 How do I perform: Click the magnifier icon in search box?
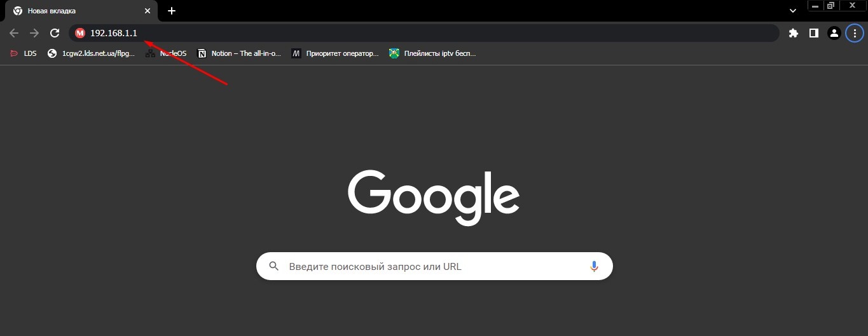pos(274,267)
